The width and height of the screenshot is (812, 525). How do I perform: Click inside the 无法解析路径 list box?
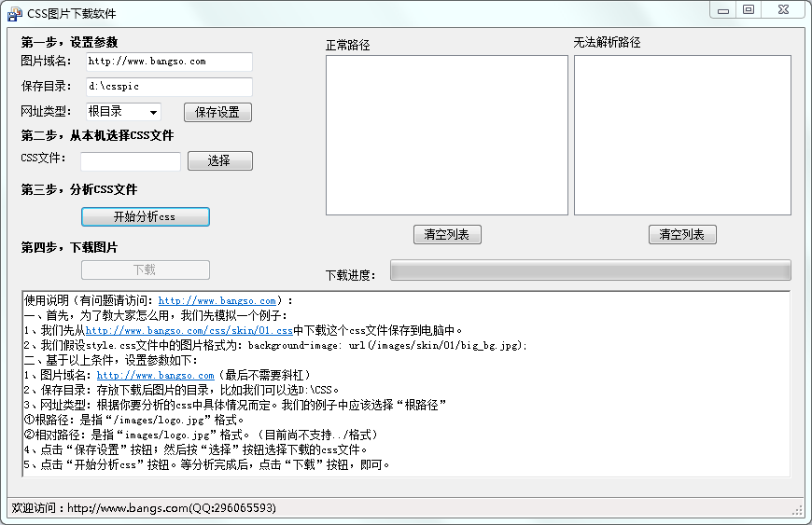coord(682,135)
